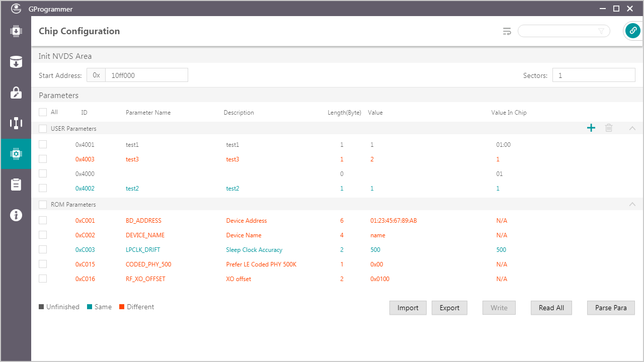Switch to the device configuration sidebar tab
Image resolution: width=644 pixels, height=362 pixels.
point(16,123)
